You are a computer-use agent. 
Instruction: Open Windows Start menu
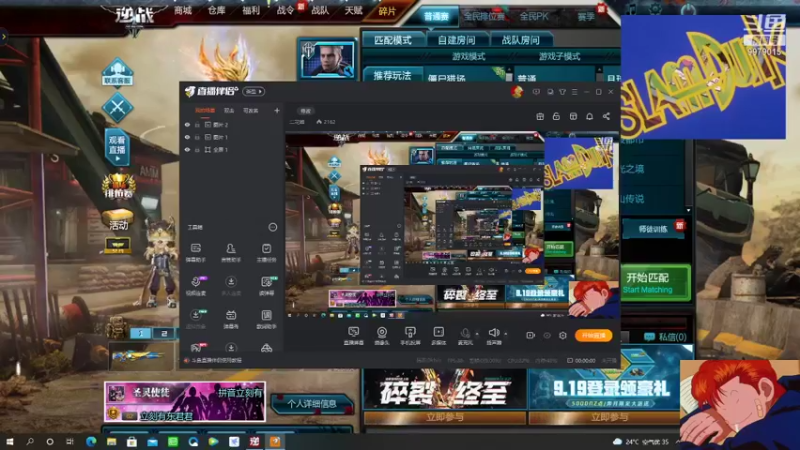tap(9, 441)
